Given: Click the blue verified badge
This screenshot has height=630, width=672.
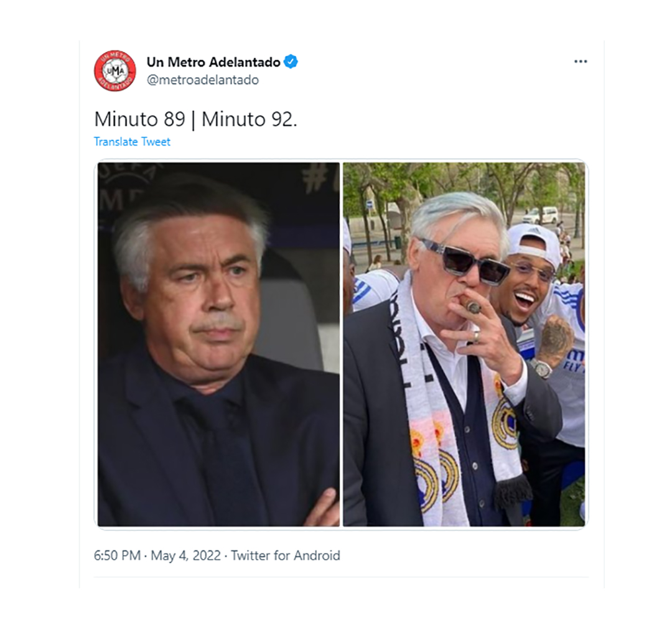Looking at the screenshot, I should coord(291,62).
